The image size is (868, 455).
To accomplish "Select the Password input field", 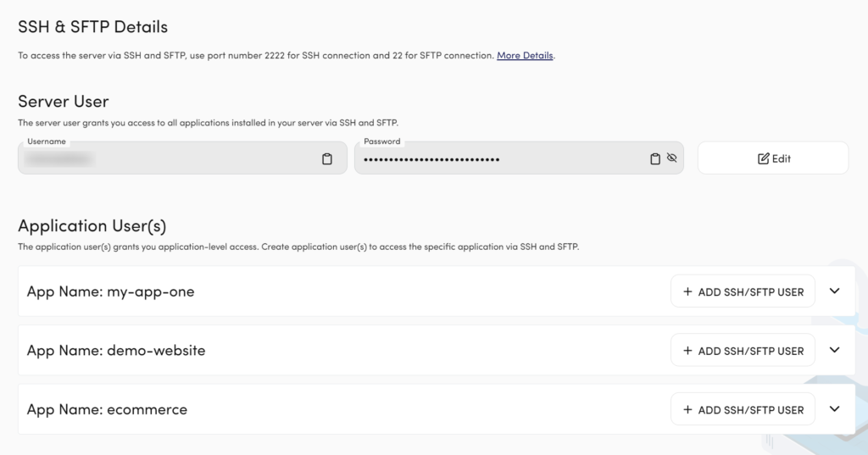I will [x=519, y=158].
